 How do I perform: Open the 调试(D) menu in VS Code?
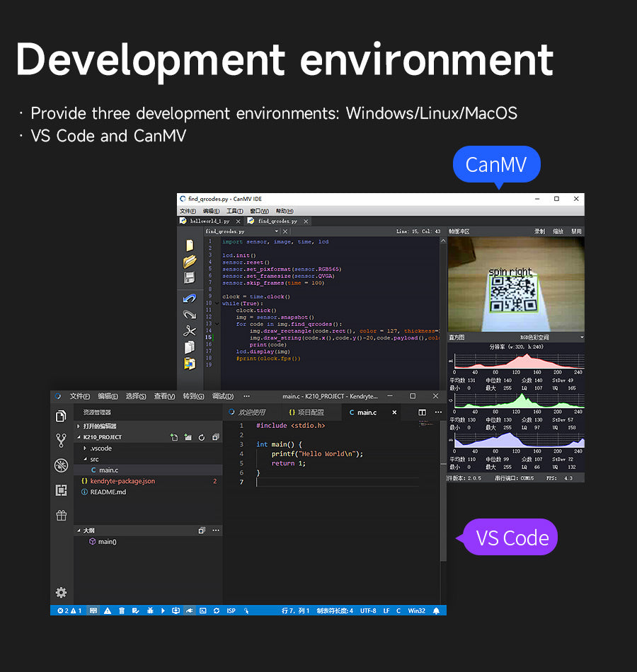pos(223,396)
